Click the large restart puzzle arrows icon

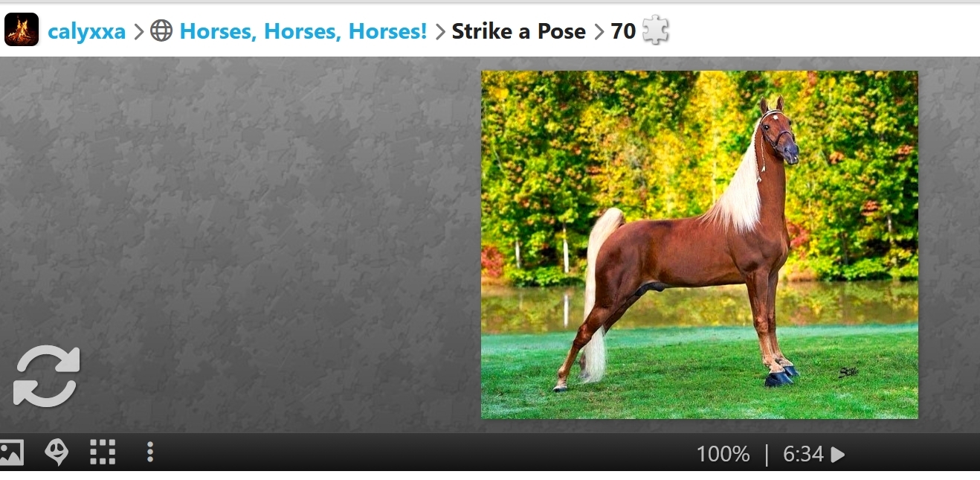coord(47,376)
